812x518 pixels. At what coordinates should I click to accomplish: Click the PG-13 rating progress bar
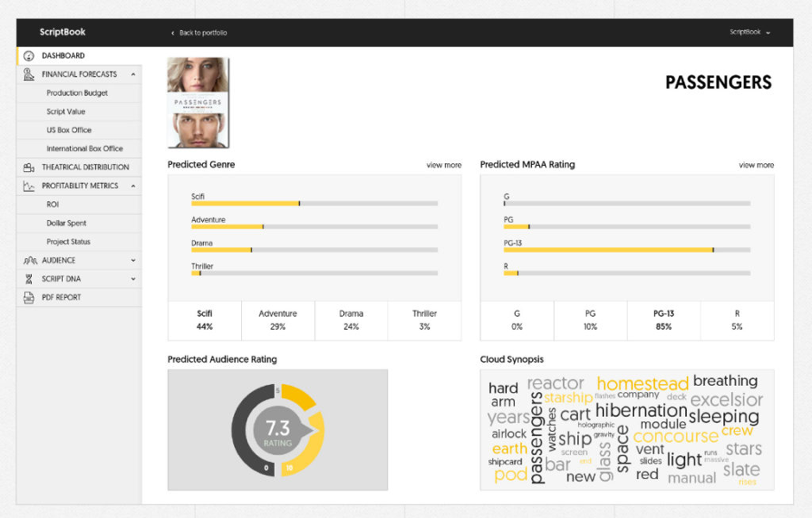[x=626, y=250]
